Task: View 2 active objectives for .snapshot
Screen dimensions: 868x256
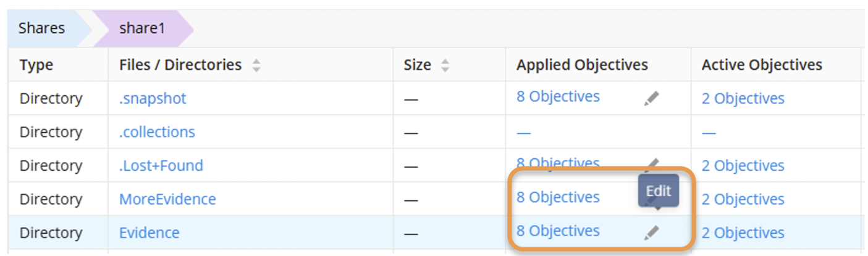Action: [743, 98]
